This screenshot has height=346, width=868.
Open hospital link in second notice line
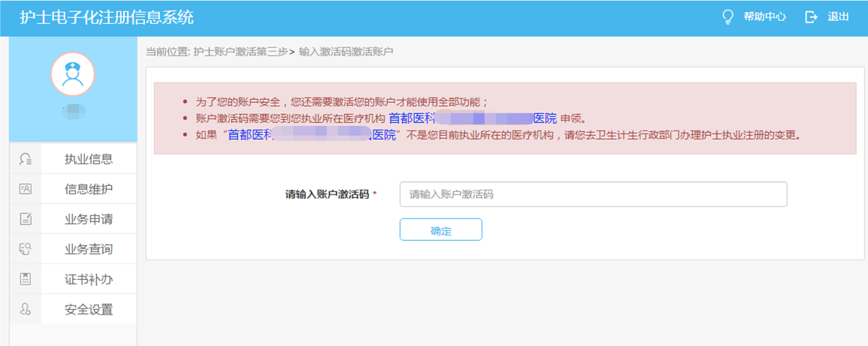[x=472, y=119]
